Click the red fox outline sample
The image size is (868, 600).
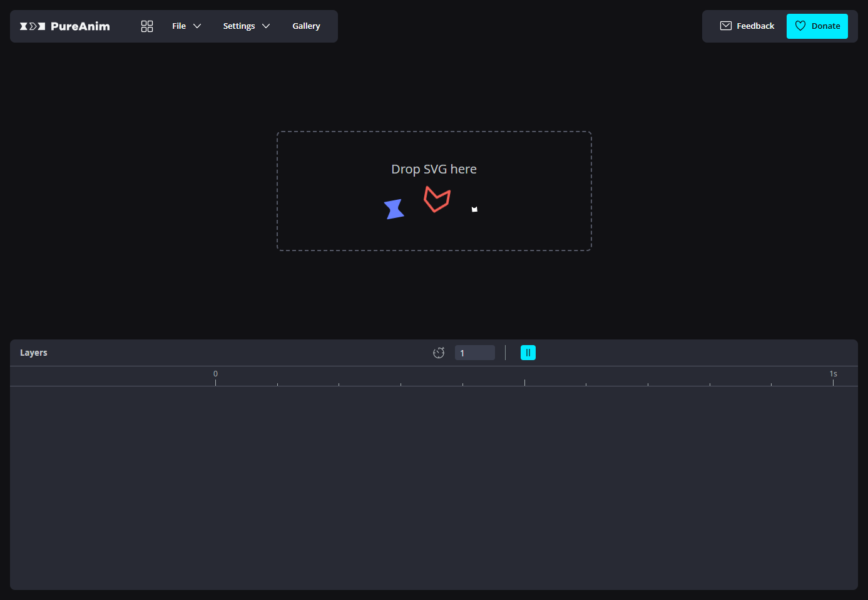point(437,199)
